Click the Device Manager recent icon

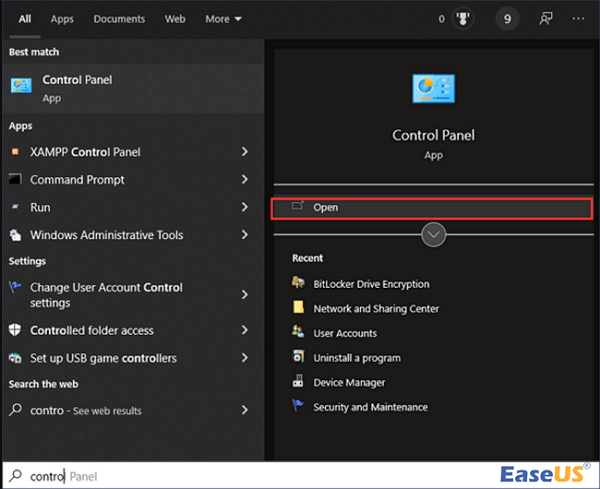298,382
